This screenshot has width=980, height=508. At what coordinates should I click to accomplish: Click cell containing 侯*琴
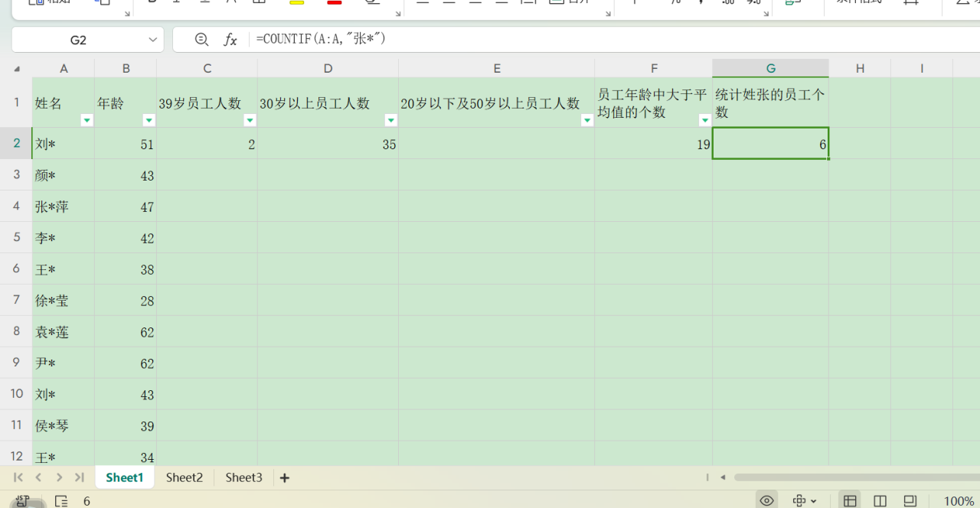point(64,426)
